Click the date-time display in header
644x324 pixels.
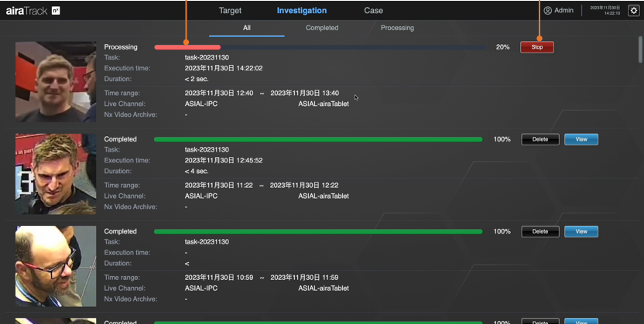605,11
